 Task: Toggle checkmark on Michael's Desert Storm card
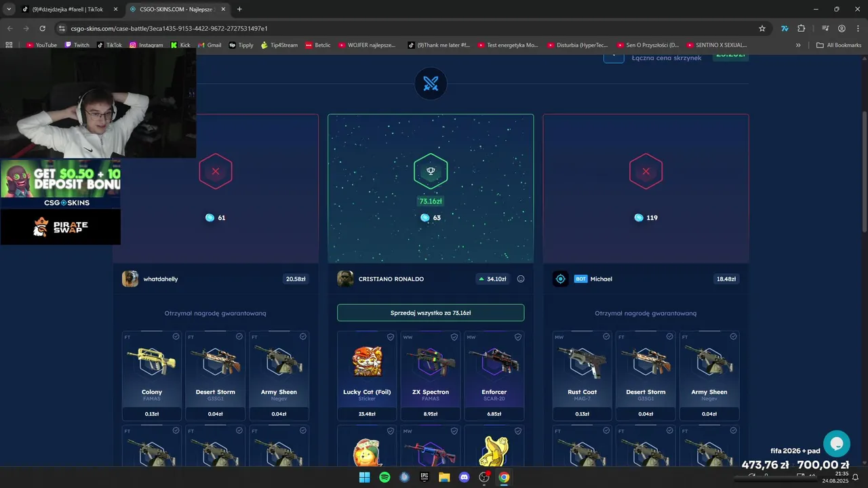(669, 336)
